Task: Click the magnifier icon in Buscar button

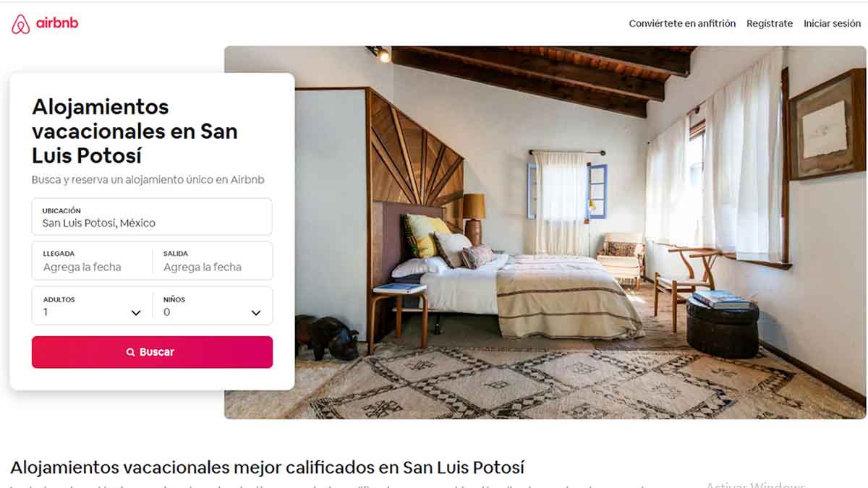Action: coord(131,352)
